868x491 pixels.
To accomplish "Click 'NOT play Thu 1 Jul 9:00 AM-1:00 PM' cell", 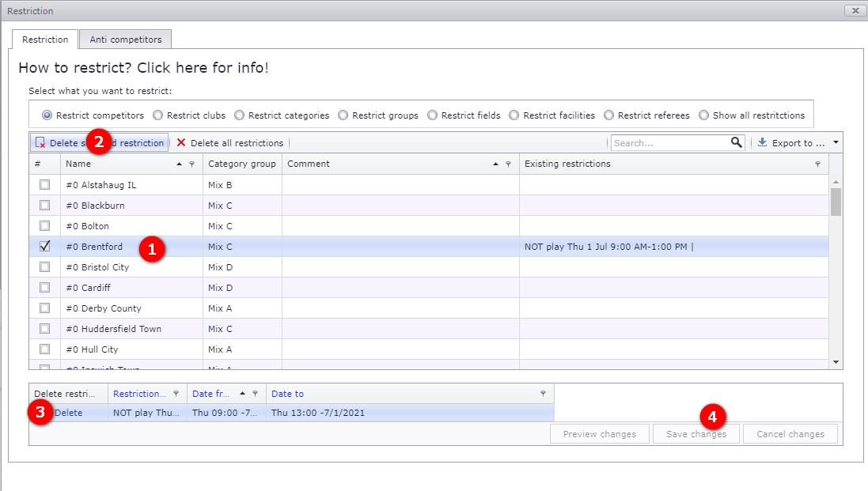I will pos(673,247).
